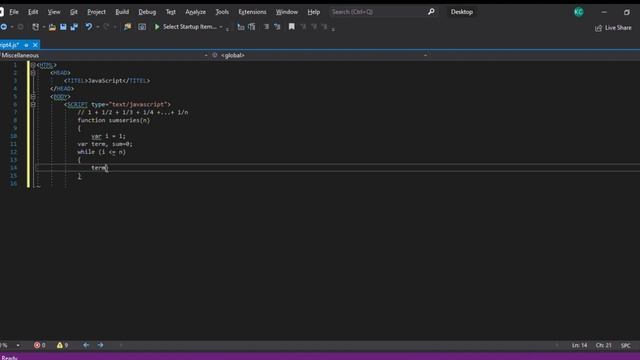Click the series comment on line 7
This screenshot has height=360, width=640.
click(x=133, y=112)
